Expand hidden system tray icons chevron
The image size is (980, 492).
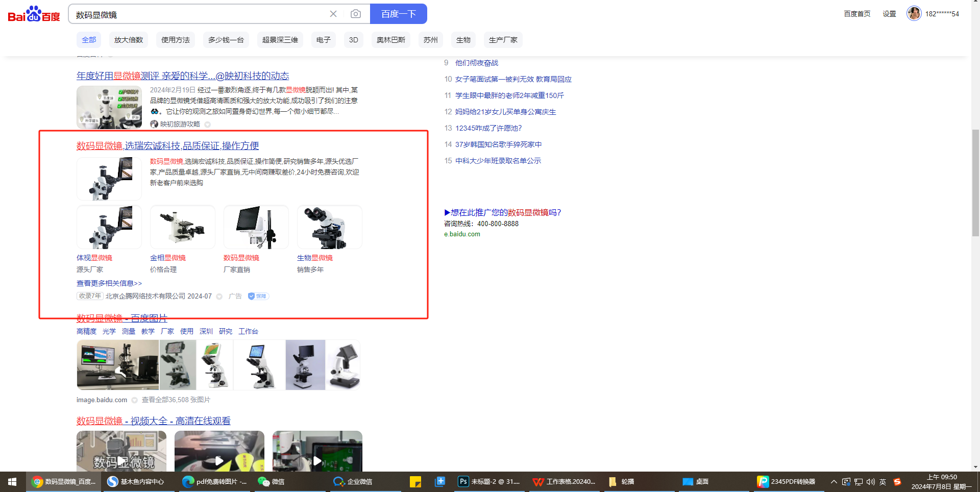834,481
